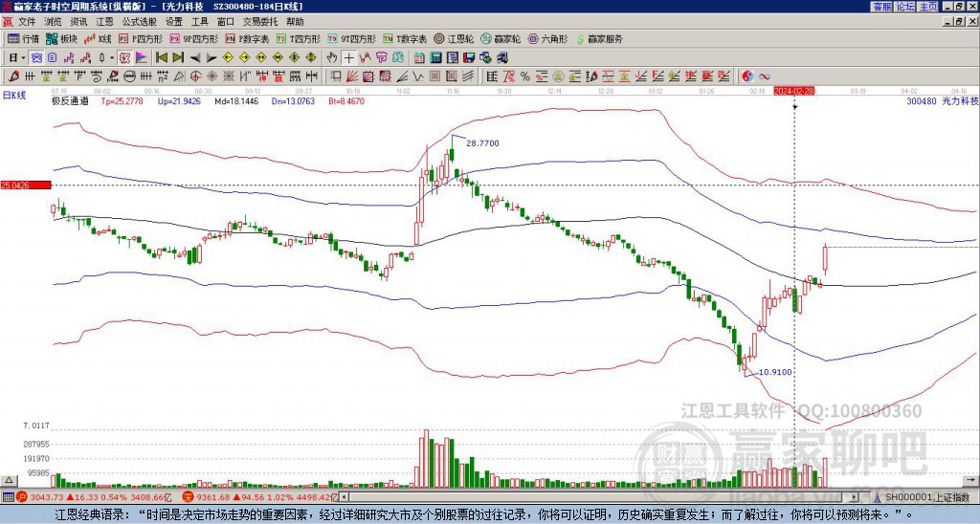Click the 主页 homepage button
The image size is (980, 524).
(927, 7)
